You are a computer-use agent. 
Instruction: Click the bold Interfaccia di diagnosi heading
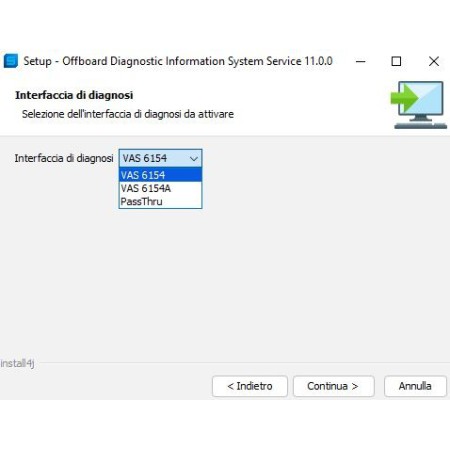click(x=74, y=95)
